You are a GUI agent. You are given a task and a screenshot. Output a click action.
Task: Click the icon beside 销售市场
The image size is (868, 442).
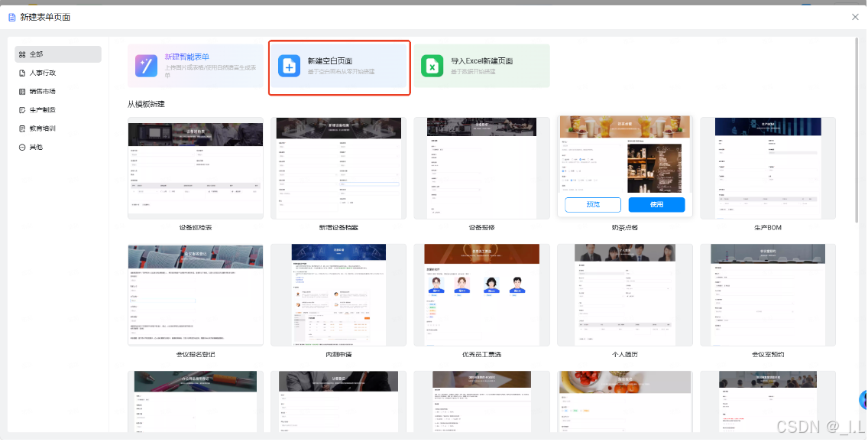pyautogui.click(x=22, y=92)
